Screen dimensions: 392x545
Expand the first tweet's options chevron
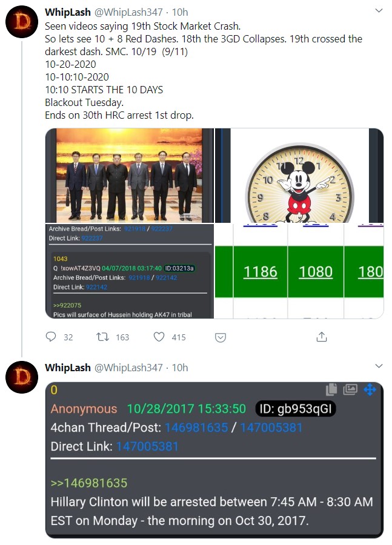click(379, 11)
